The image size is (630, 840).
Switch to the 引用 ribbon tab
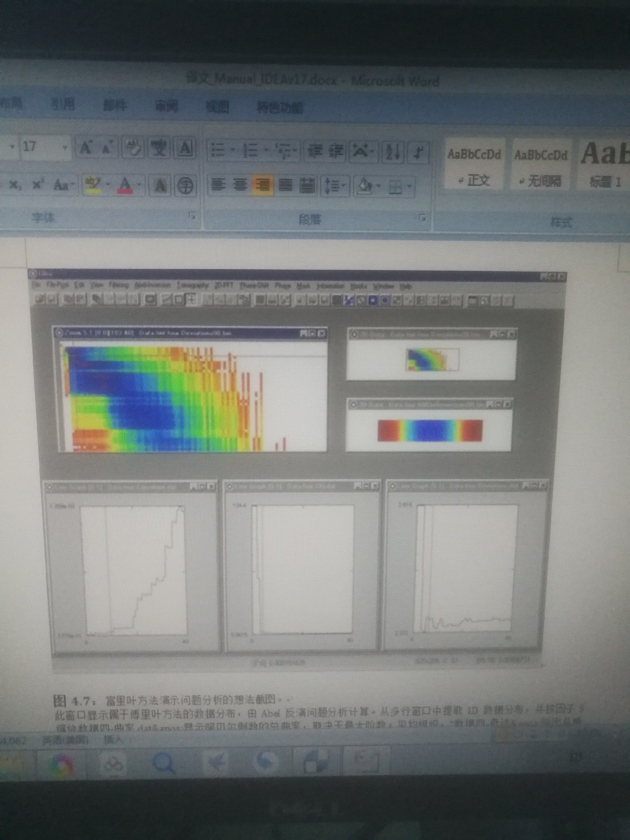[x=63, y=104]
